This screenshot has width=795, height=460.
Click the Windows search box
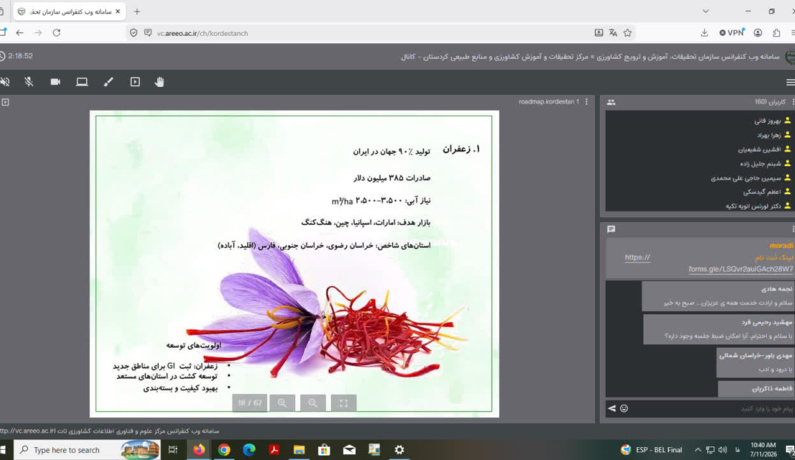(x=87, y=450)
